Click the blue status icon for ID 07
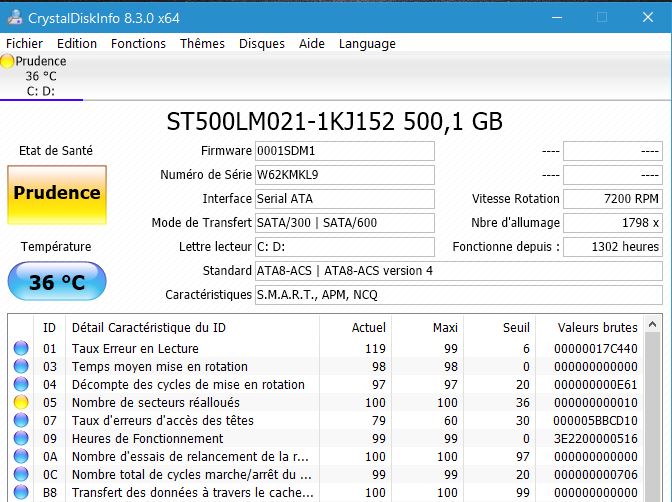This screenshot has height=502, width=672. pos(21,420)
